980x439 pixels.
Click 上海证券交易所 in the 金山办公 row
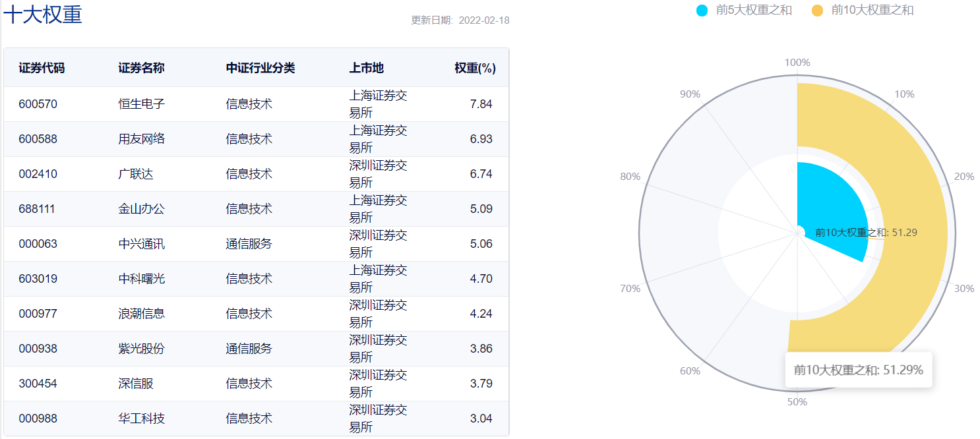tap(378, 209)
